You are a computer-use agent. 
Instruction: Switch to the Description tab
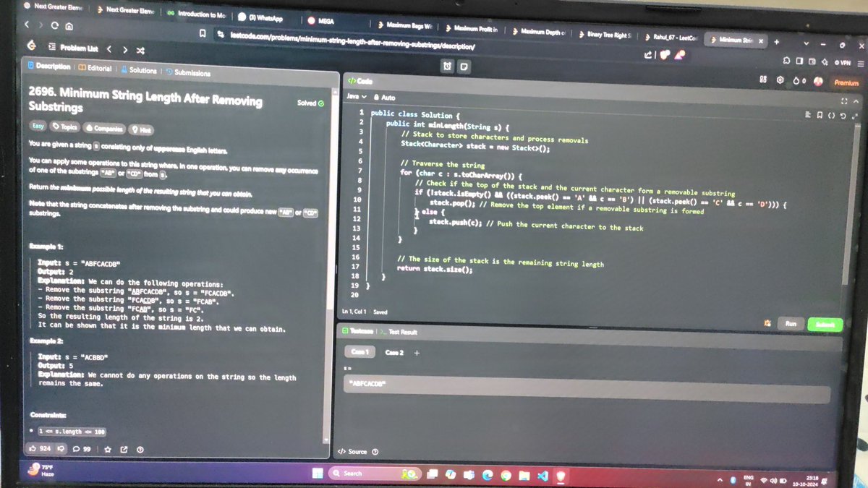[48, 67]
